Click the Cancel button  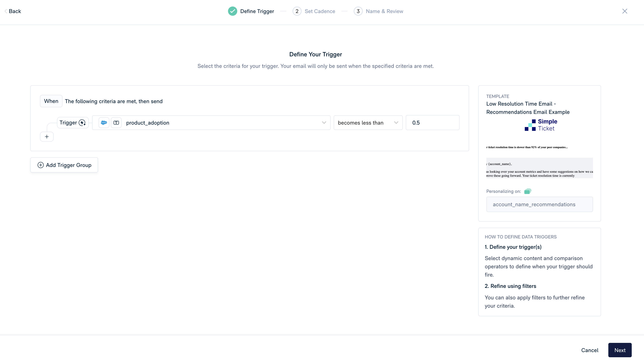[590, 350]
